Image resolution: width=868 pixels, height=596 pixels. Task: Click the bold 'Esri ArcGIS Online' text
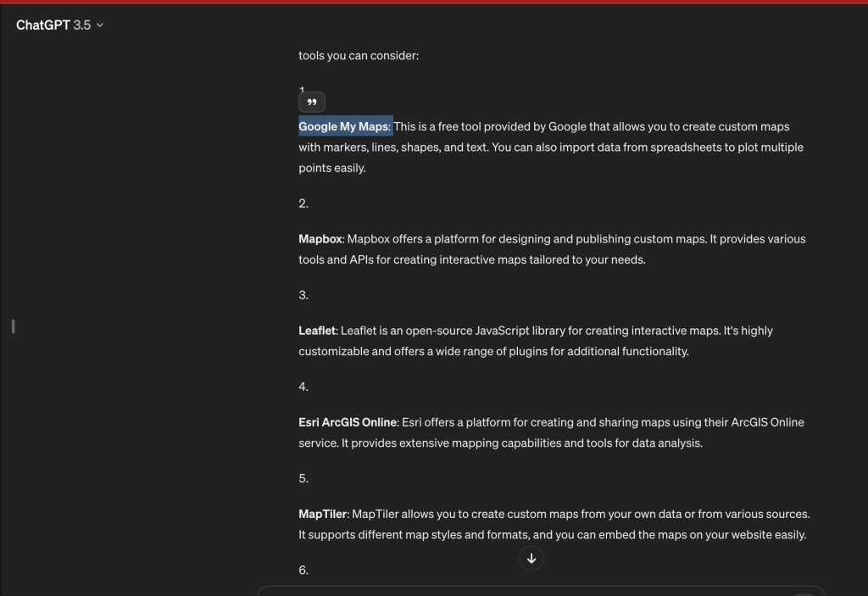348,422
